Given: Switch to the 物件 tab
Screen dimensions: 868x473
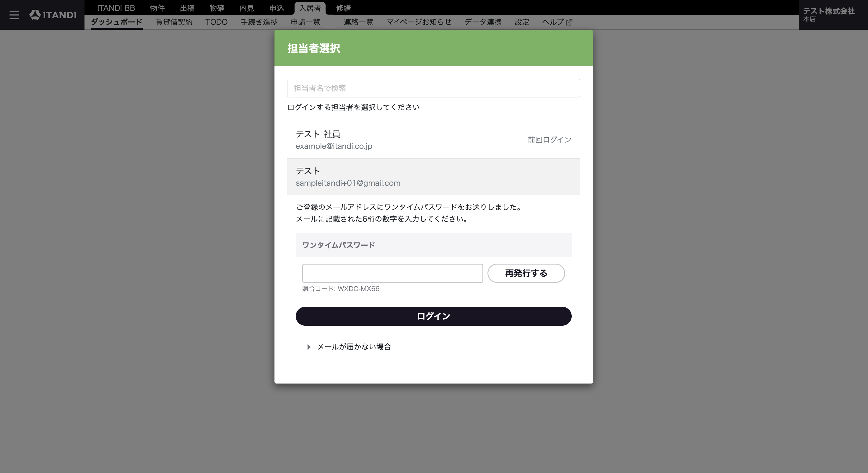Looking at the screenshot, I should click(157, 8).
